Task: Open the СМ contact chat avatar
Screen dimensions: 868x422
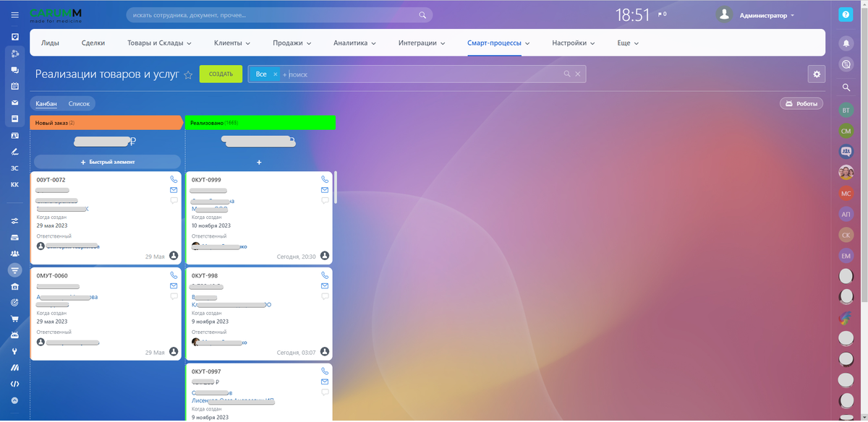Action: (x=846, y=131)
